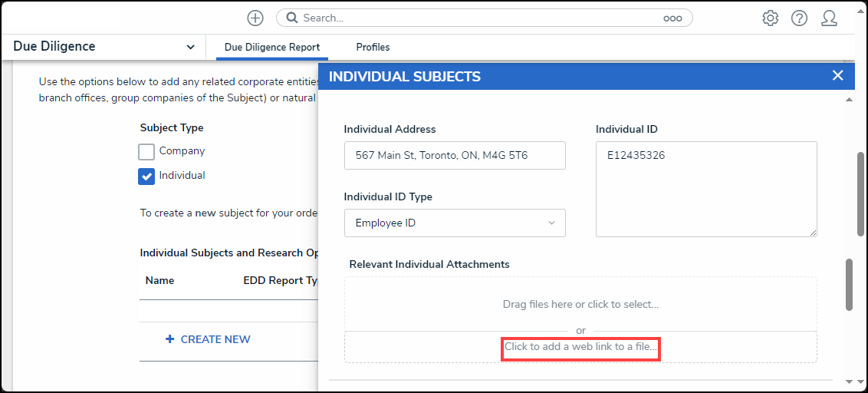Uncheck the Individual subject type checkbox

pyautogui.click(x=146, y=177)
